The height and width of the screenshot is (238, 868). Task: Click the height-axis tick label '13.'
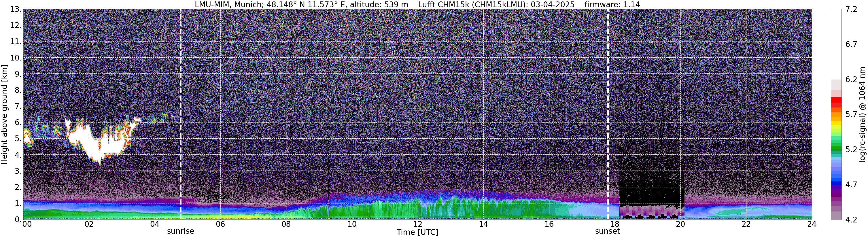click(x=16, y=10)
